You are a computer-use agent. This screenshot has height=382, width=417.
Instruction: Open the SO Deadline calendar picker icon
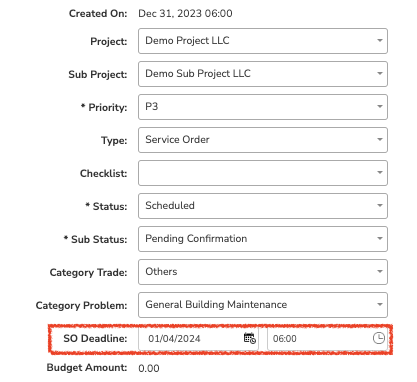(x=250, y=338)
